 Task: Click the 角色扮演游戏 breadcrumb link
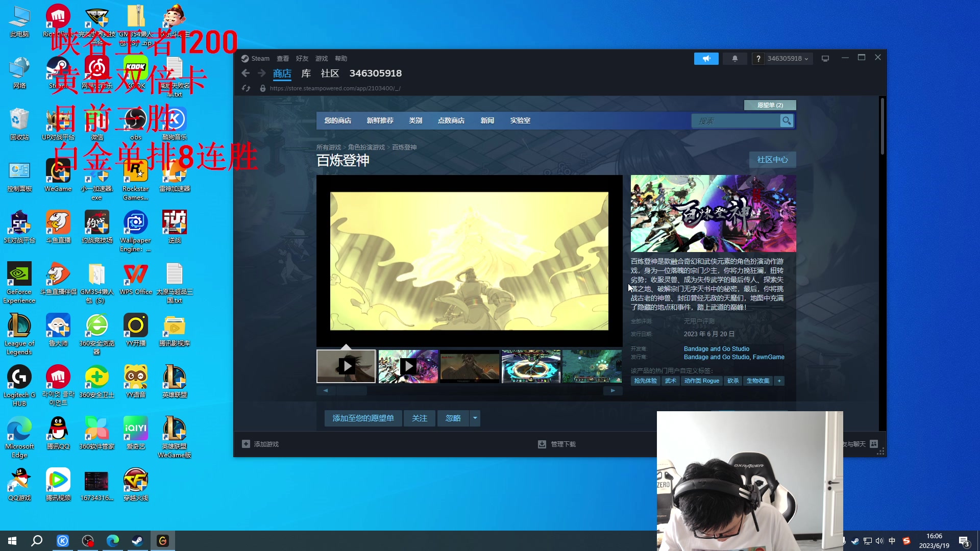pyautogui.click(x=366, y=147)
